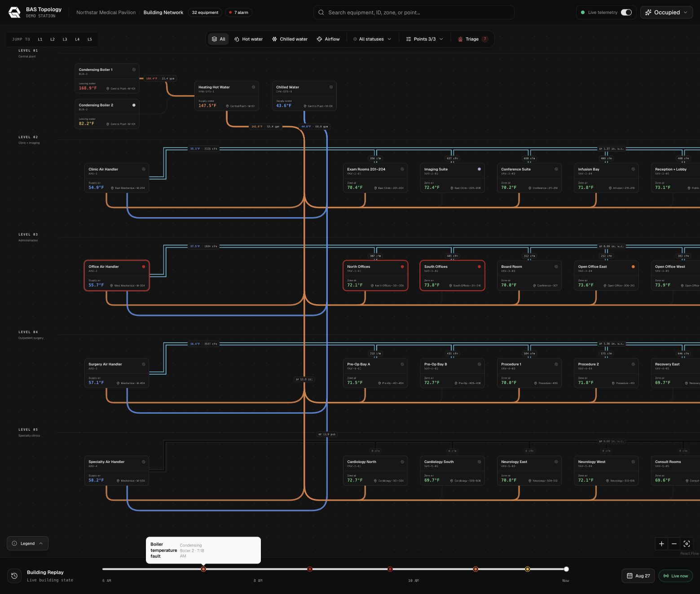700x594 pixels.
Task: Click Neurology West status icon
Action: [633, 462]
